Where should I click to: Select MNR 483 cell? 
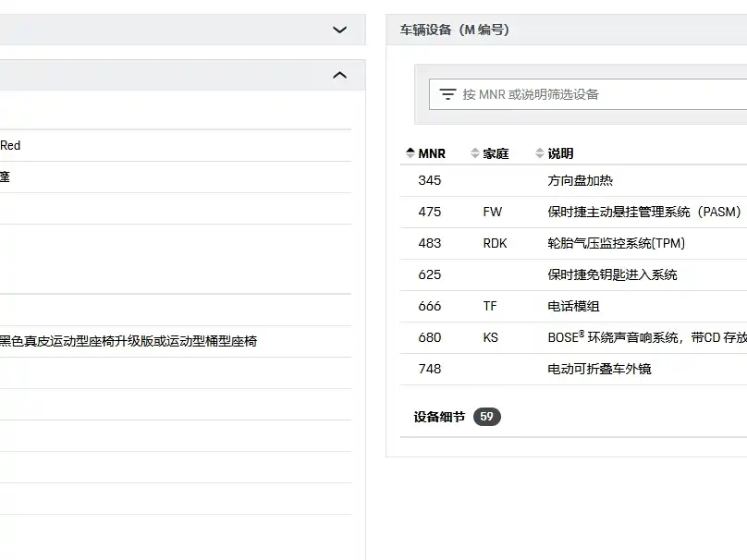430,243
